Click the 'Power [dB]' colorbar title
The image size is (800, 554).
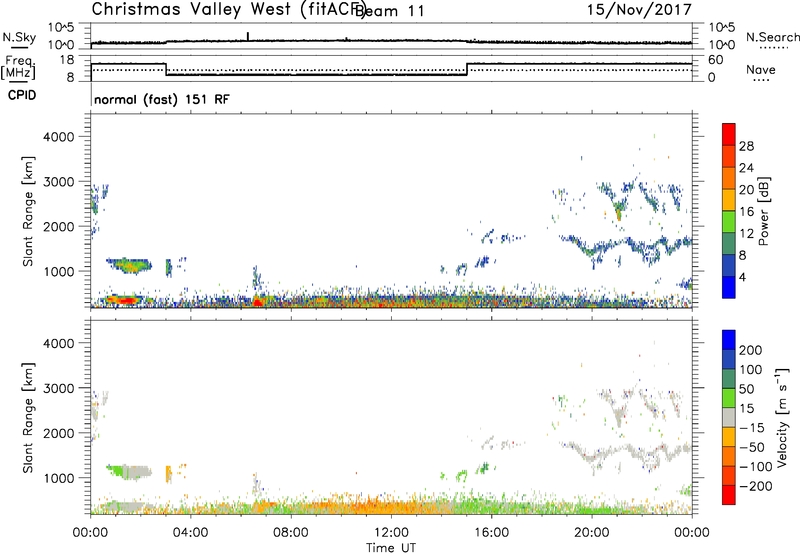click(x=764, y=211)
